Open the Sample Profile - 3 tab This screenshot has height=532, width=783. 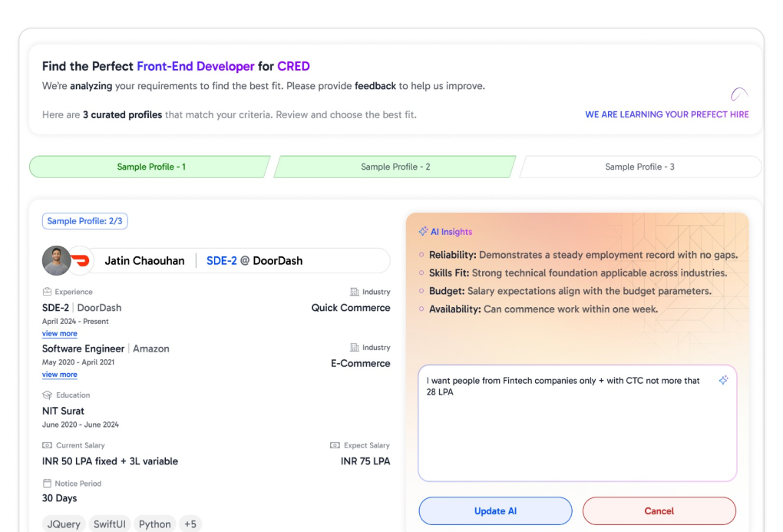[642, 167]
